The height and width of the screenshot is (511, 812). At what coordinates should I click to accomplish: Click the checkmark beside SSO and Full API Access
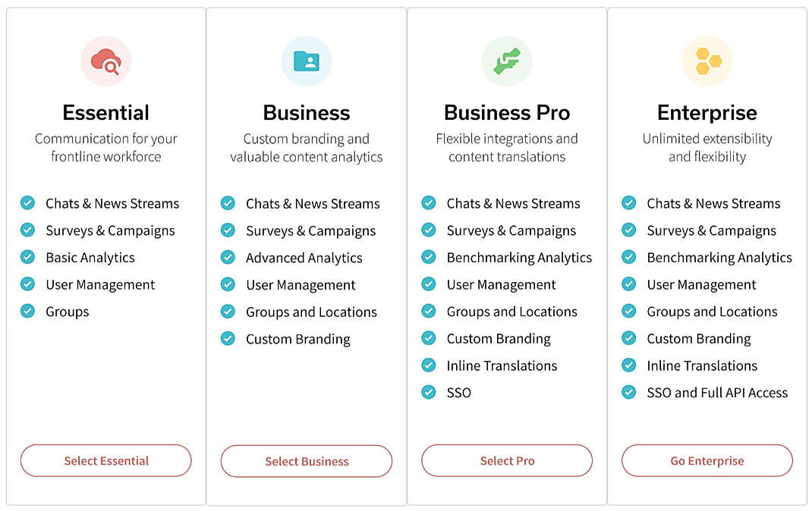tap(628, 393)
